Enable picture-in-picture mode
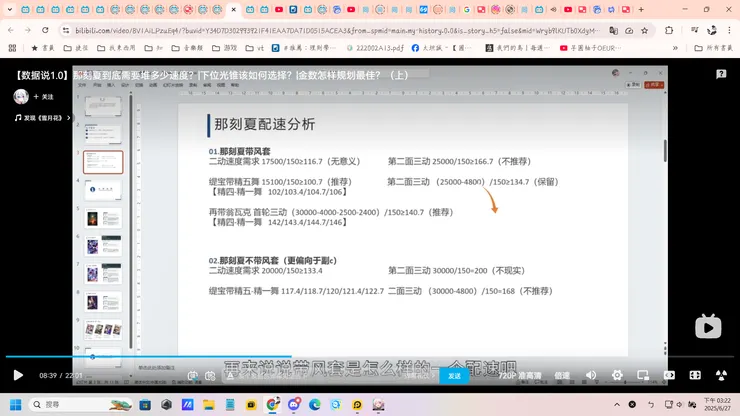 click(643, 375)
